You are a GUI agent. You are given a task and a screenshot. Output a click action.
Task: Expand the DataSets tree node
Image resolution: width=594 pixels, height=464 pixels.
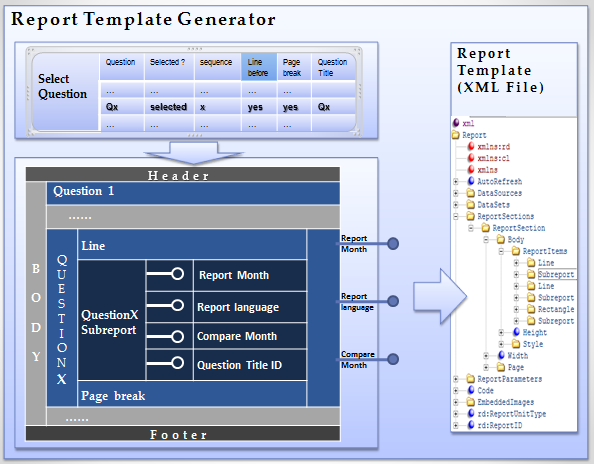point(456,205)
